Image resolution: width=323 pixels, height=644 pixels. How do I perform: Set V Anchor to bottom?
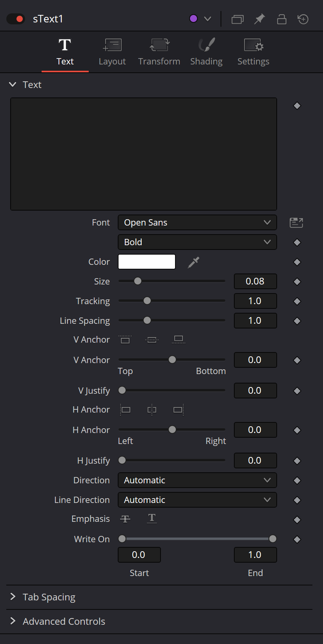179,339
